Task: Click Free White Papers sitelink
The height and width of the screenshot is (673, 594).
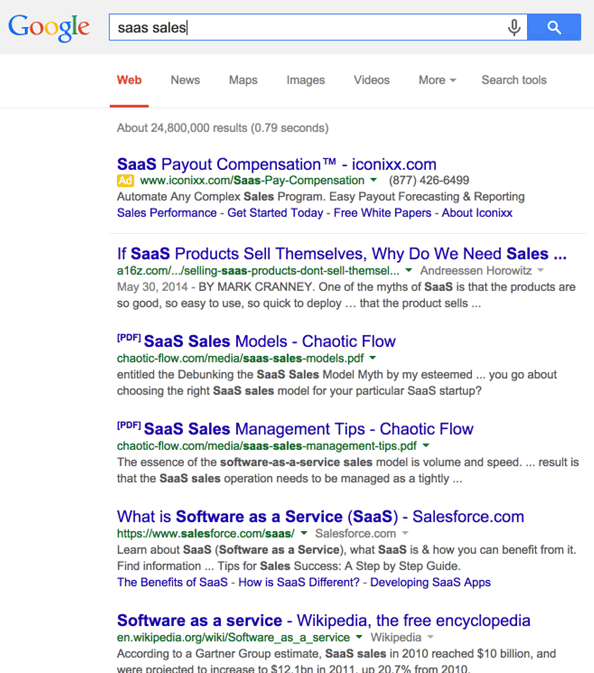Action: (382, 213)
